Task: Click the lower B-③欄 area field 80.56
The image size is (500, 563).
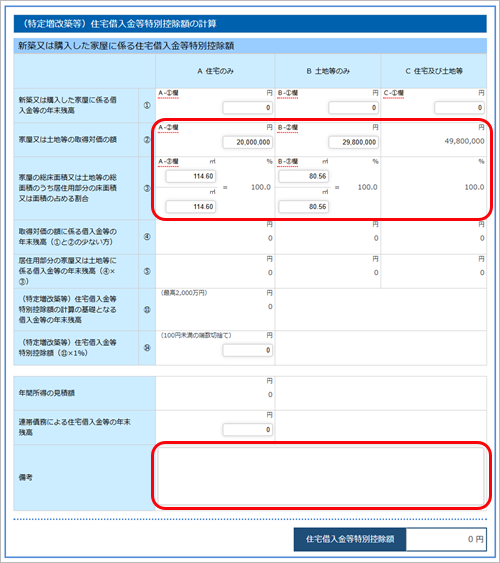Action: tap(303, 207)
